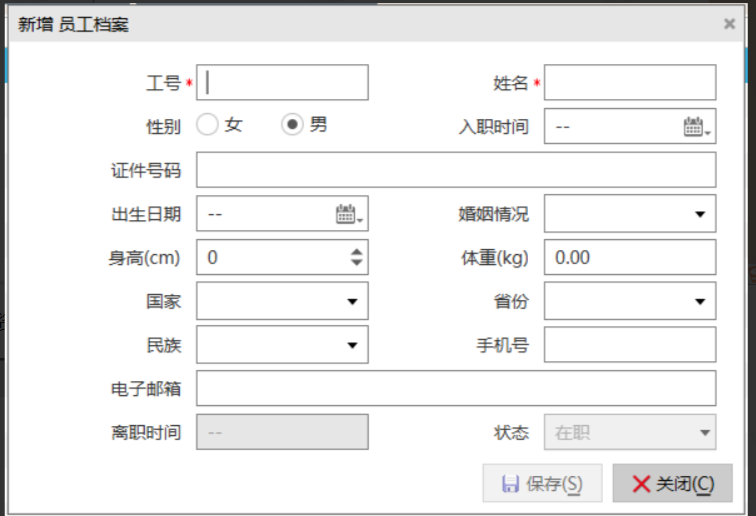Open calendar picker for 出生日期
Viewport: 756px width, 516px height.
(x=349, y=214)
